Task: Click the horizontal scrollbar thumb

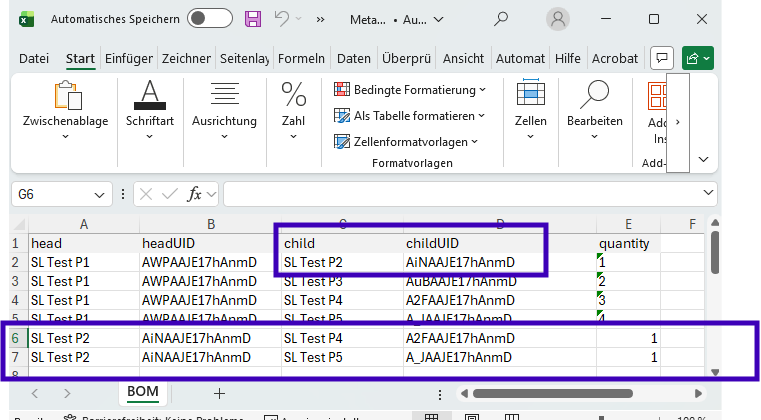Action: click(x=553, y=393)
